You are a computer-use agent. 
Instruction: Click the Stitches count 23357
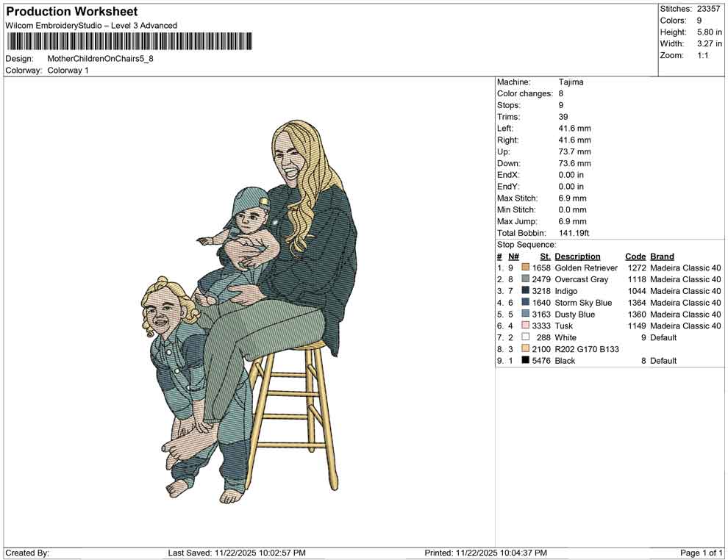709,9
